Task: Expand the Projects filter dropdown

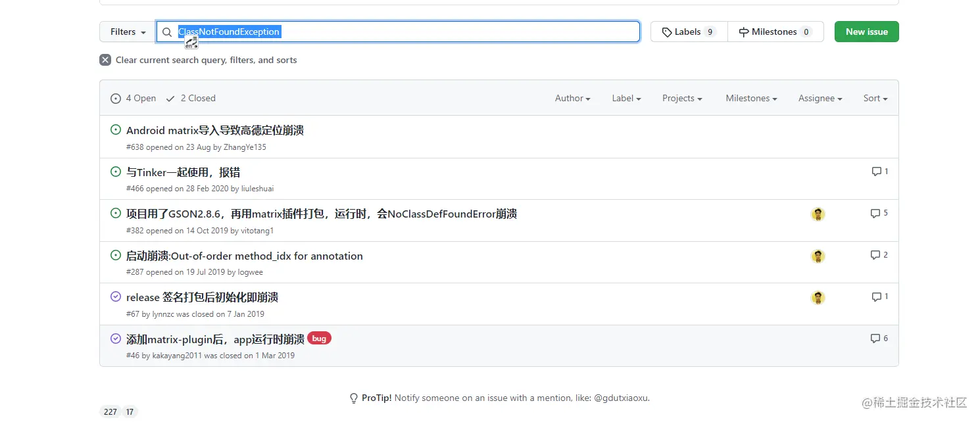Action: pyautogui.click(x=682, y=98)
